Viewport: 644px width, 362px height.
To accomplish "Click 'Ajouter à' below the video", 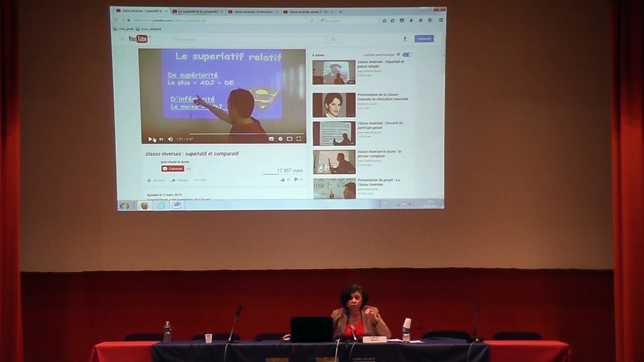I will click(155, 180).
